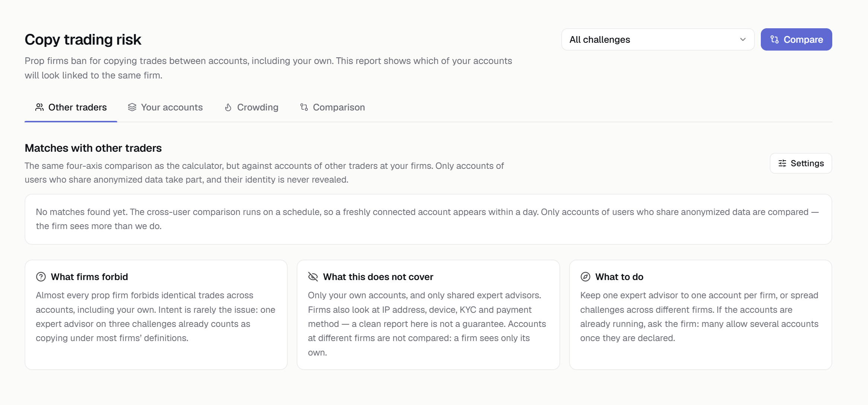
Task: Click the compare icon beside Comparison tab
Action: click(x=304, y=107)
